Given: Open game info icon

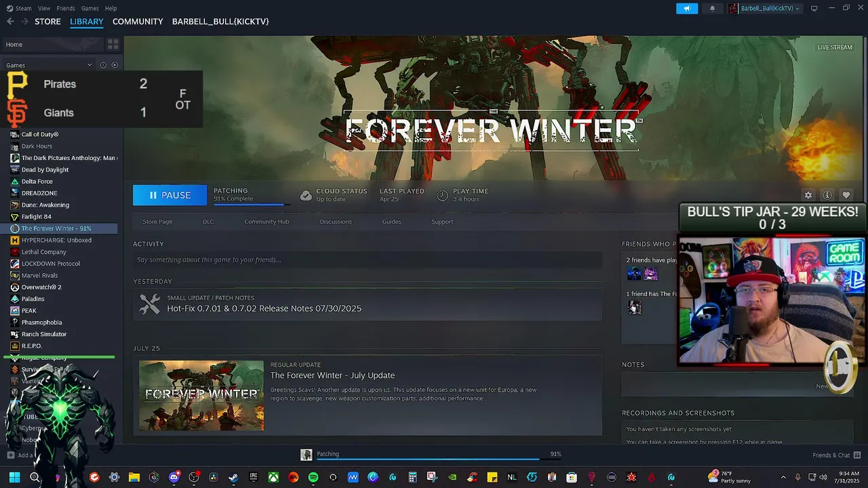Looking at the screenshot, I should (827, 195).
